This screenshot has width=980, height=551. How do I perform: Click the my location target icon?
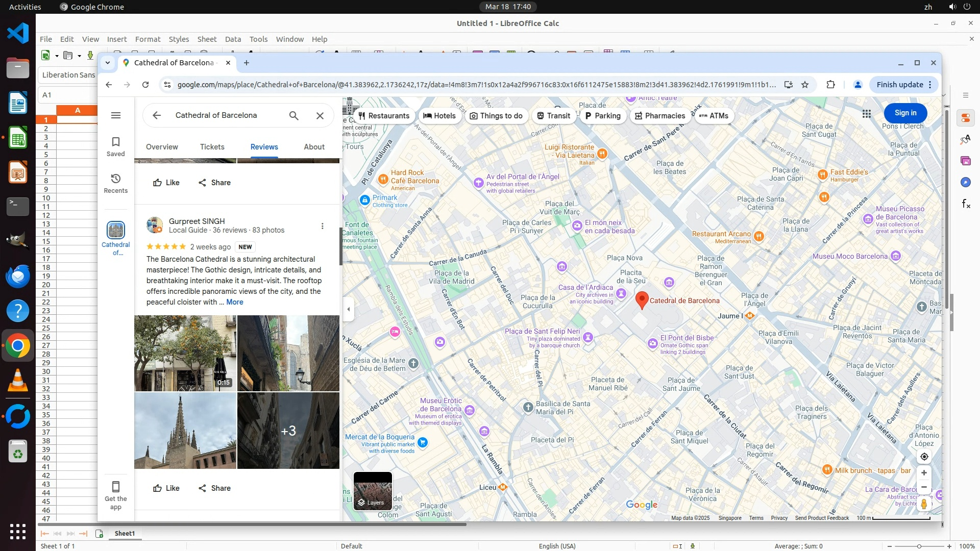click(x=924, y=457)
